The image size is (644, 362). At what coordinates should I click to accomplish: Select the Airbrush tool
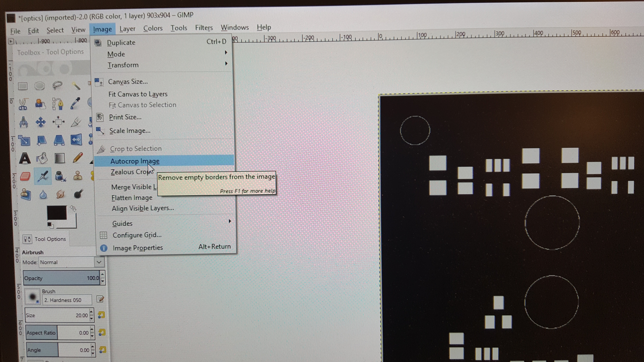point(43,176)
